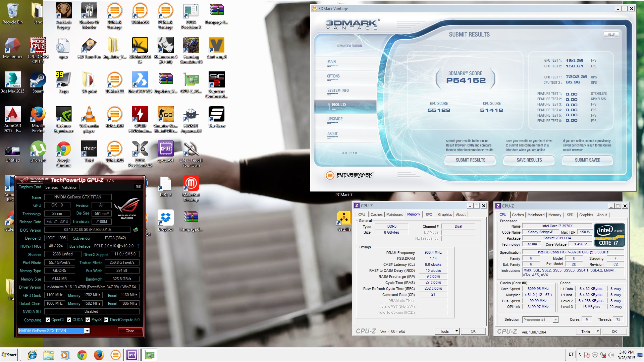This screenshot has height=362, width=644.
Task: Click the SUBMIT RESULTS button
Action: (470, 160)
